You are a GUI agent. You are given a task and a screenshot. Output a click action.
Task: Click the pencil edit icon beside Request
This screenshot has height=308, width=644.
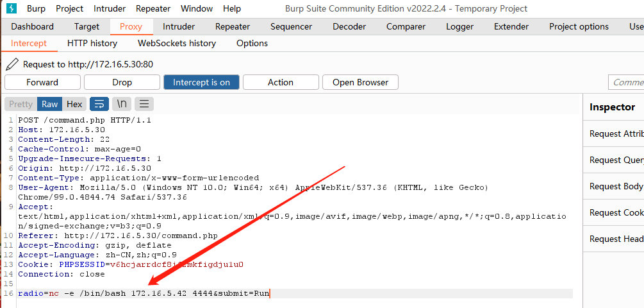coord(12,64)
